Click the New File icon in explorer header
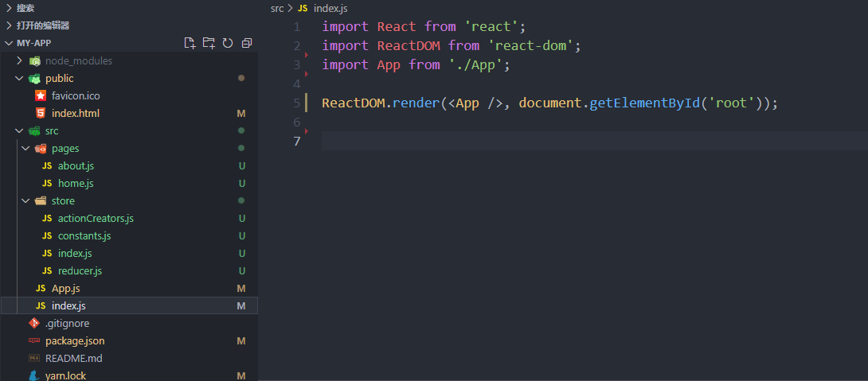Viewport: 868px width, 381px height. click(190, 43)
